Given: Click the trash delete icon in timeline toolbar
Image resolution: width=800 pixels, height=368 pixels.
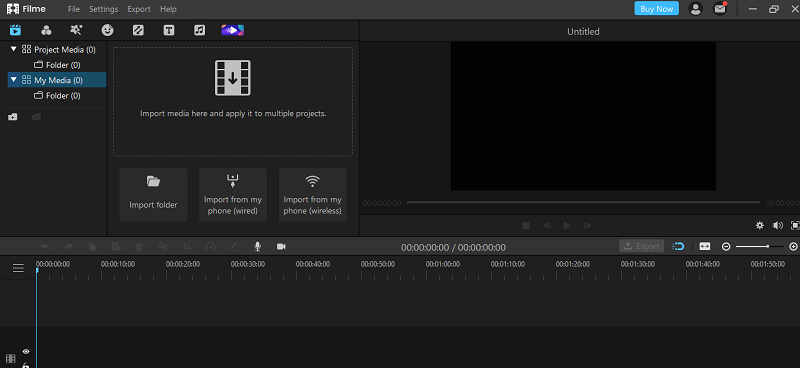Looking at the screenshot, I should coord(139,247).
